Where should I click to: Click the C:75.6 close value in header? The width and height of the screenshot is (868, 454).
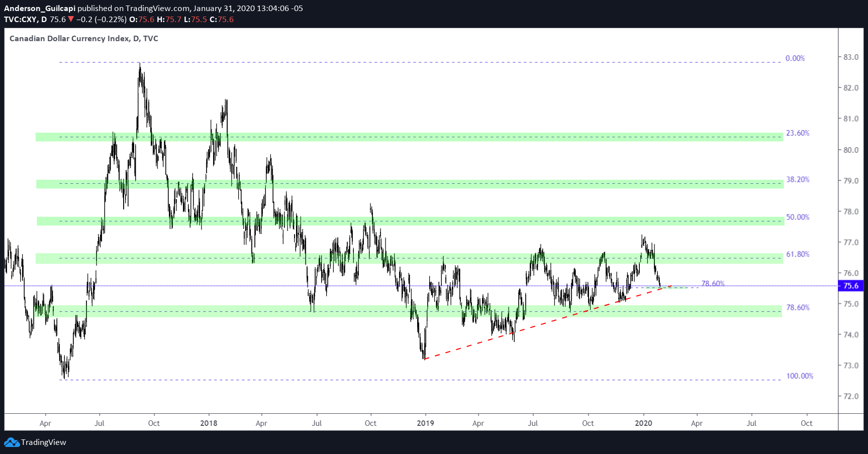[x=222, y=20]
